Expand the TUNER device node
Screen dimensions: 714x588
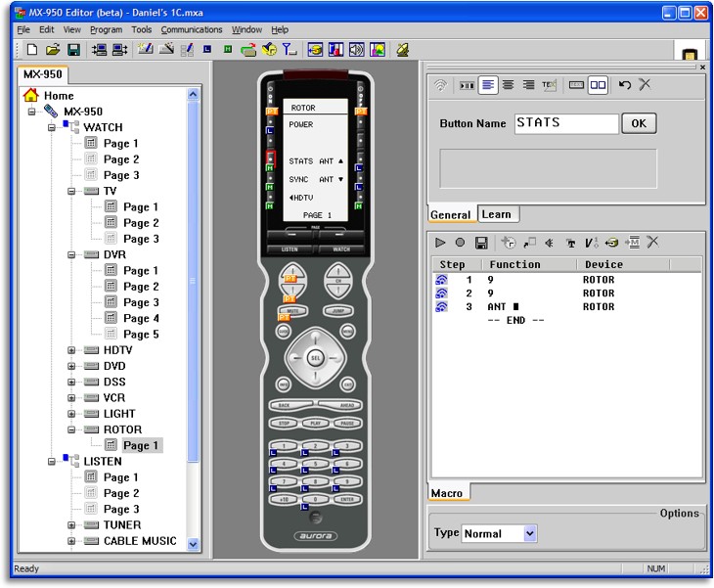(71, 525)
